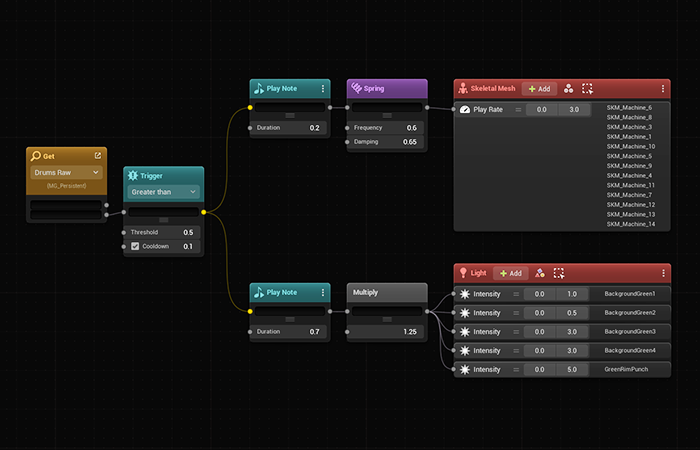Edit Multiply factor value 1.25

pos(410,332)
